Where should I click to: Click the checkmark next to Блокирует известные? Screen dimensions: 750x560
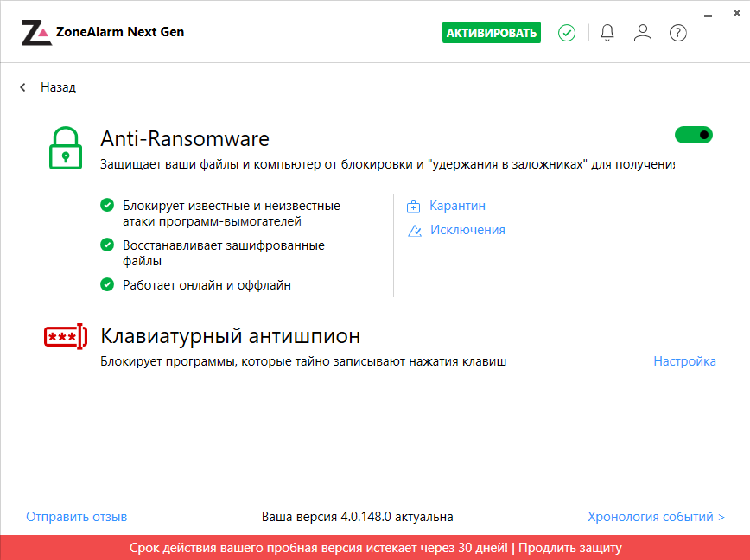[x=107, y=205]
